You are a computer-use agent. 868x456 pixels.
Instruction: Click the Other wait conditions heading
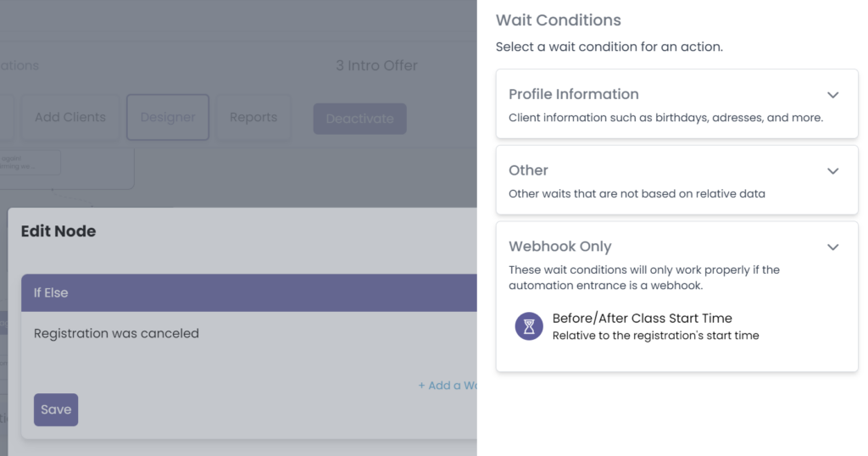528,170
